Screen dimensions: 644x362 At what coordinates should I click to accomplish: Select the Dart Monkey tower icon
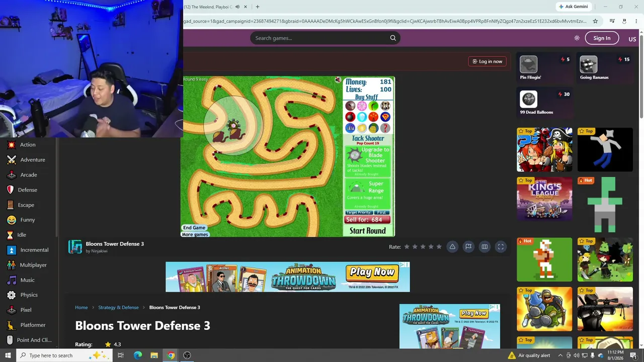pos(350,106)
